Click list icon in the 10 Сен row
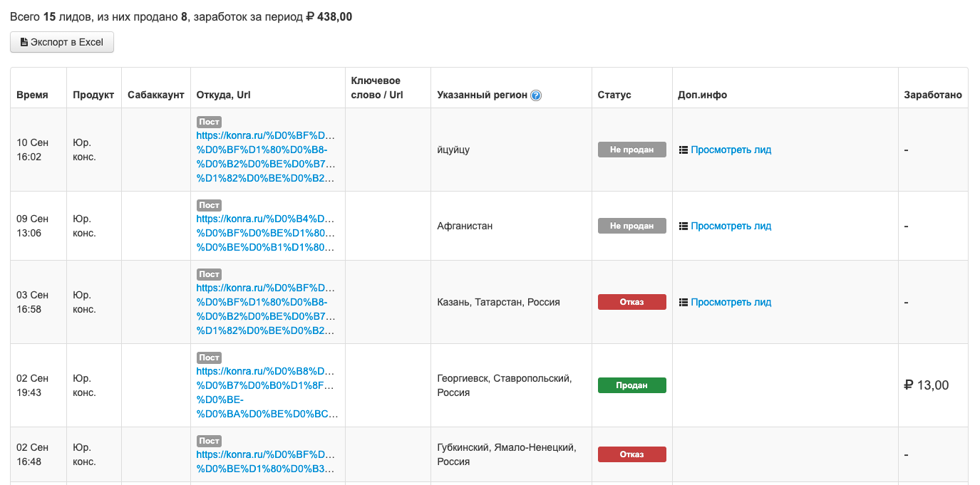980x485 pixels. 684,150
